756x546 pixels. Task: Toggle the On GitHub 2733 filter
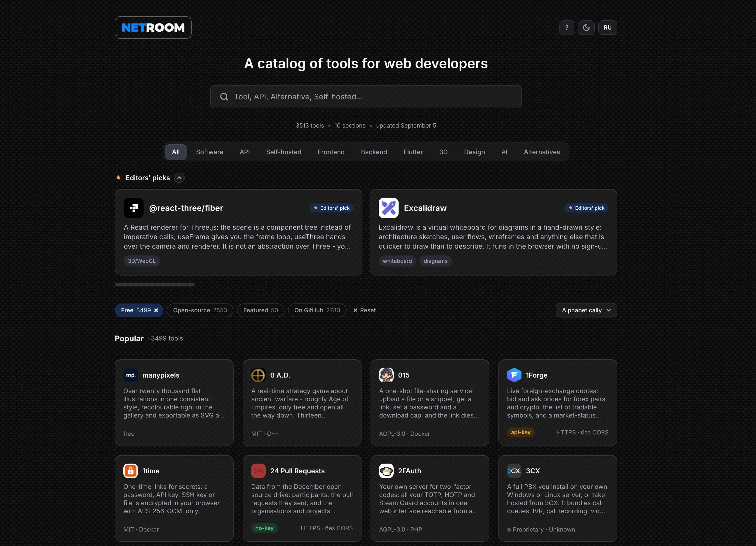click(x=317, y=310)
